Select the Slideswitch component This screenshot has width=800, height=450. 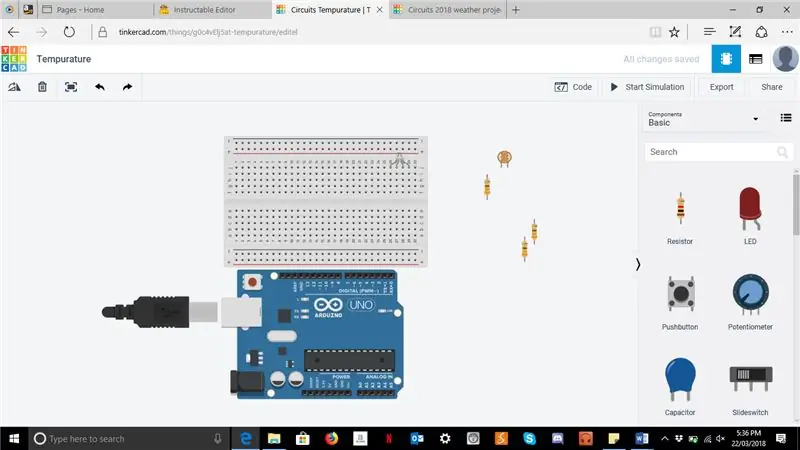tap(750, 390)
